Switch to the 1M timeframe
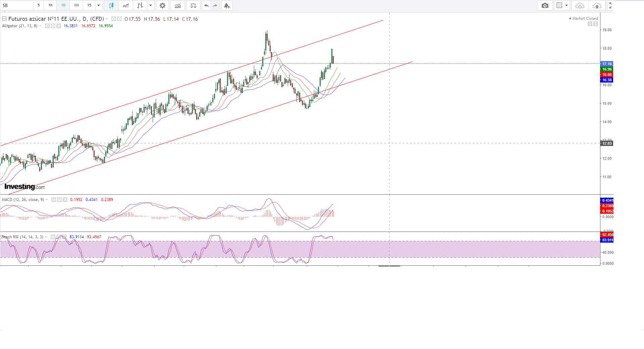The image size is (644, 349). click(x=76, y=5)
